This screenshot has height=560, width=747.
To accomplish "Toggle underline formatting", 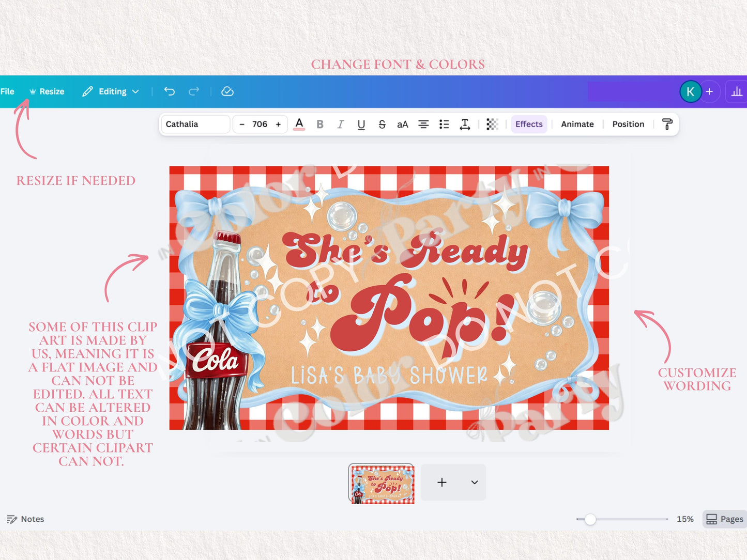I will (361, 124).
